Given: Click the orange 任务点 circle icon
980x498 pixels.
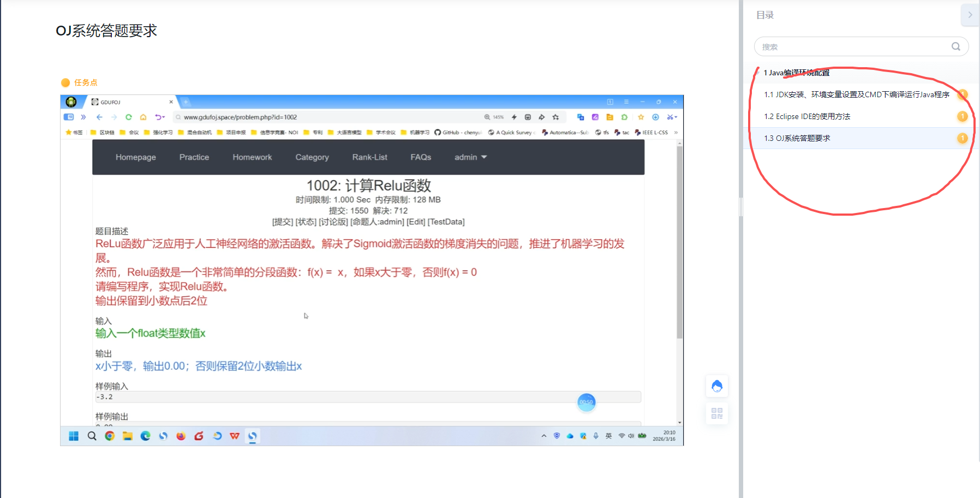Looking at the screenshot, I should tap(65, 82).
